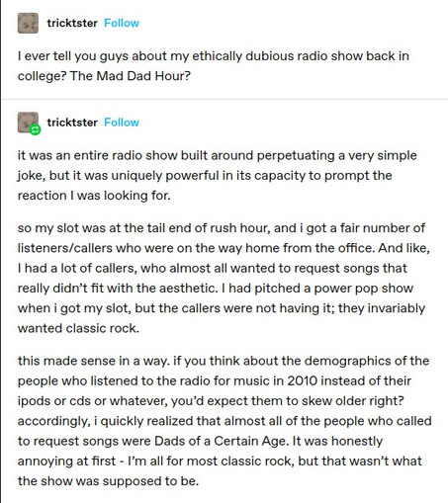The height and width of the screenshot is (503, 448).
Task: Open the avatar on the reblogged post
Action: click(x=28, y=123)
